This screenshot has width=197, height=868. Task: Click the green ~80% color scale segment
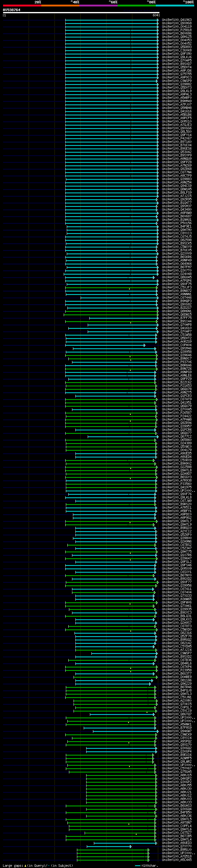coord(137,6)
